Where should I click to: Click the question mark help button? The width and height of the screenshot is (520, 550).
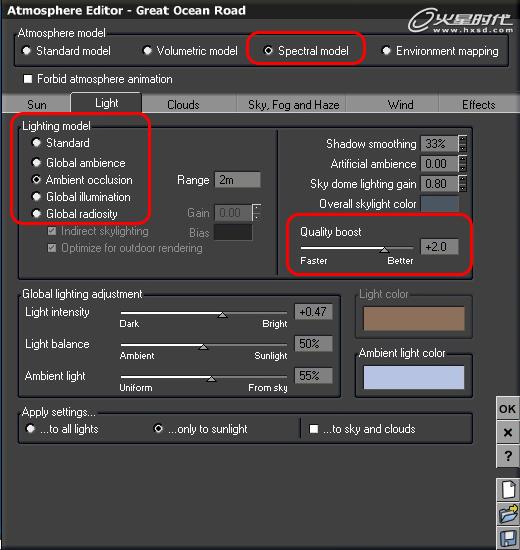(x=508, y=456)
